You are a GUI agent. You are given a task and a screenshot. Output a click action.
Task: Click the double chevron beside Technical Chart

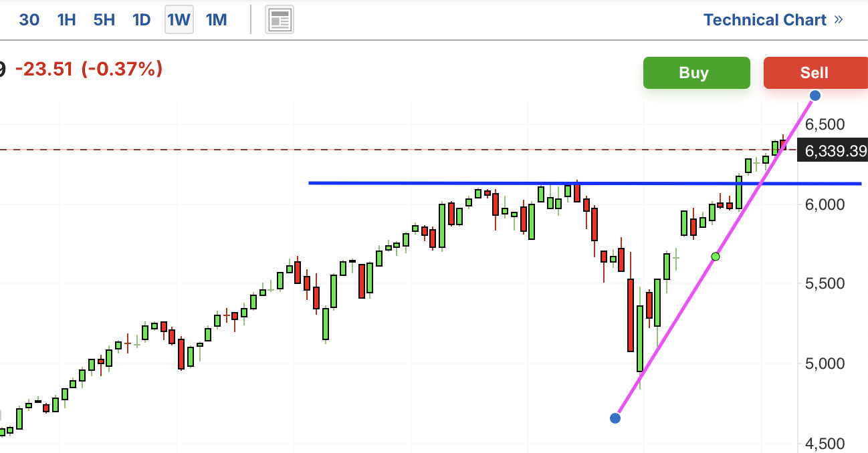point(839,20)
